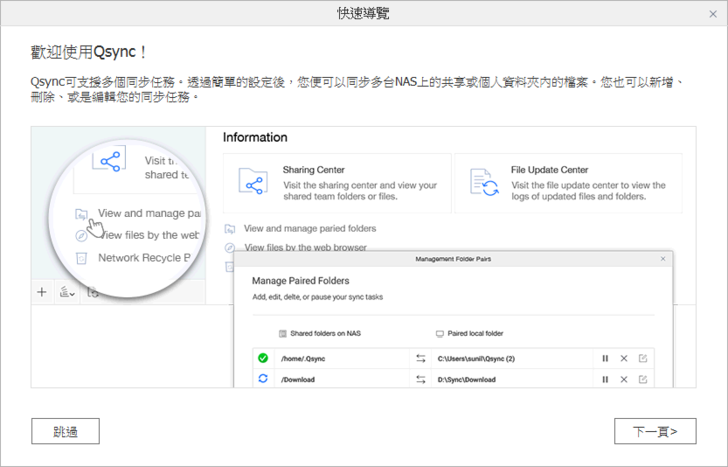This screenshot has height=467, width=728.
Task: Click 'Paired local folder' column header
Action: pyautogui.click(x=475, y=333)
